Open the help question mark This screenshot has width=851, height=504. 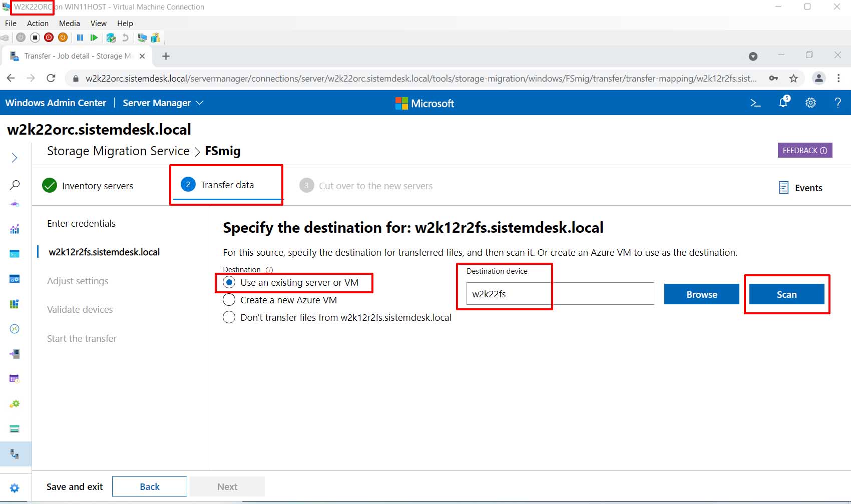tap(837, 103)
